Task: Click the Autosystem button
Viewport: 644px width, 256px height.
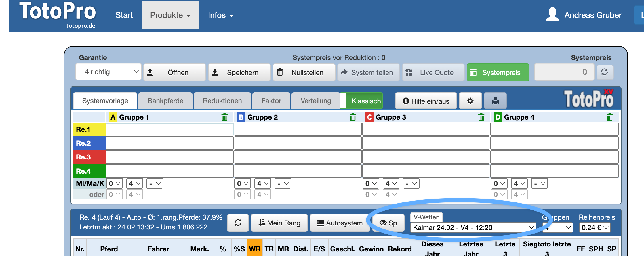Action: point(340,223)
